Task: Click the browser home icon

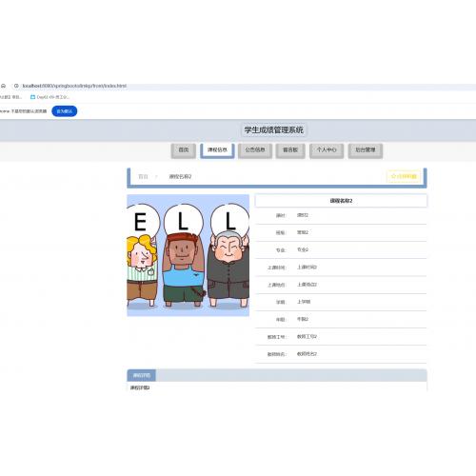Action: [x=4, y=86]
